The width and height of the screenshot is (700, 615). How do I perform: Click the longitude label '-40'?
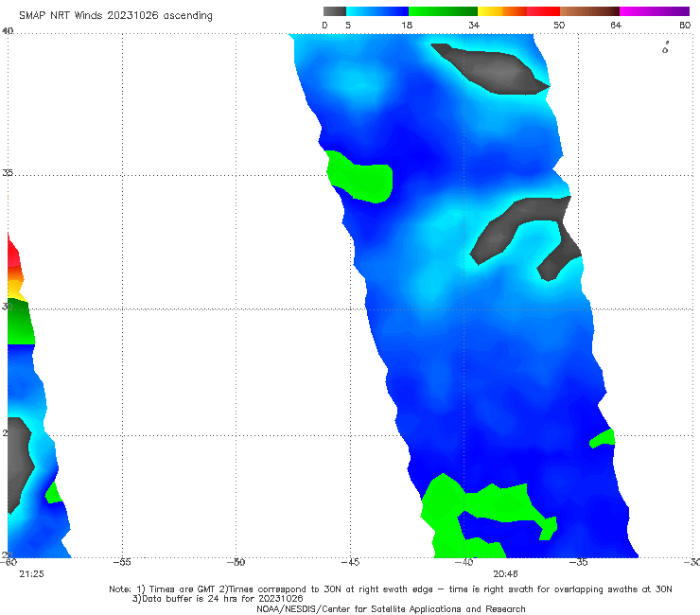[464, 562]
